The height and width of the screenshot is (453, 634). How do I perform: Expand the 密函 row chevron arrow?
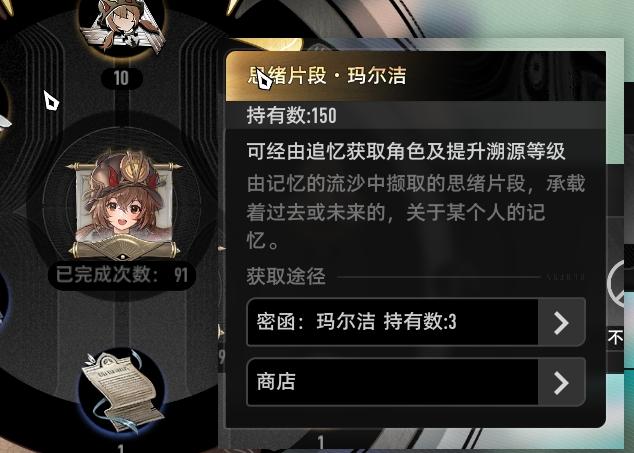point(562,322)
